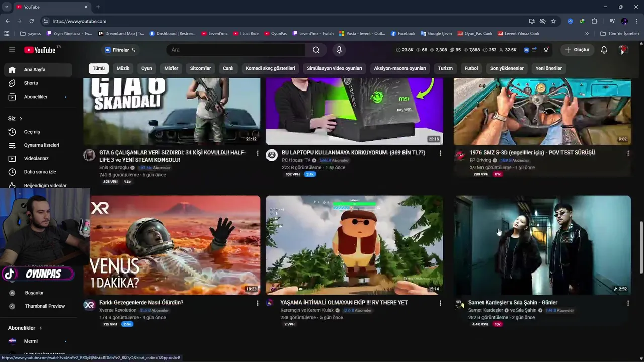Start voice search with the microphone icon
Screen dimensions: 644x362
(x=339, y=50)
